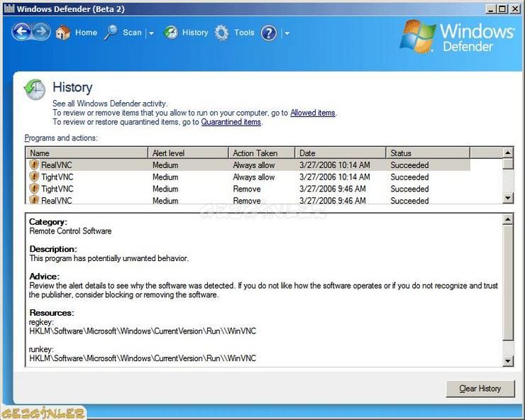Sort the list by the Name column
The image size is (525, 420).
[x=87, y=153]
